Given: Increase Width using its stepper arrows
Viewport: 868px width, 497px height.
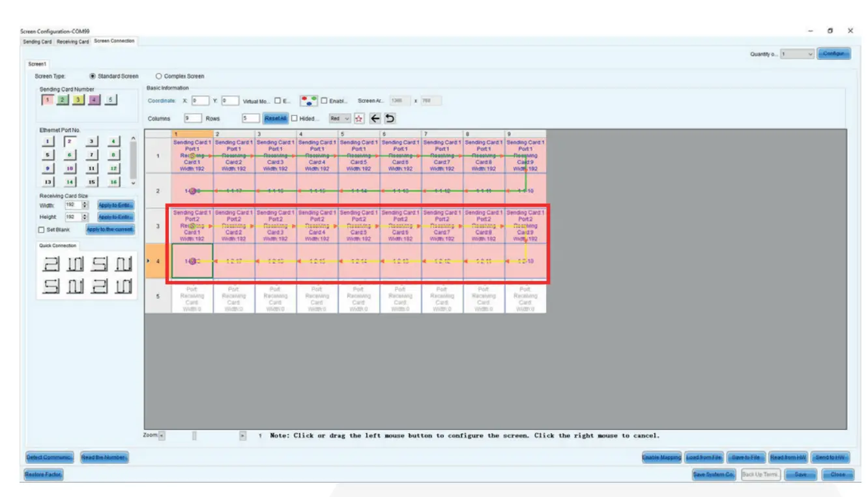Looking at the screenshot, I should (86, 202).
